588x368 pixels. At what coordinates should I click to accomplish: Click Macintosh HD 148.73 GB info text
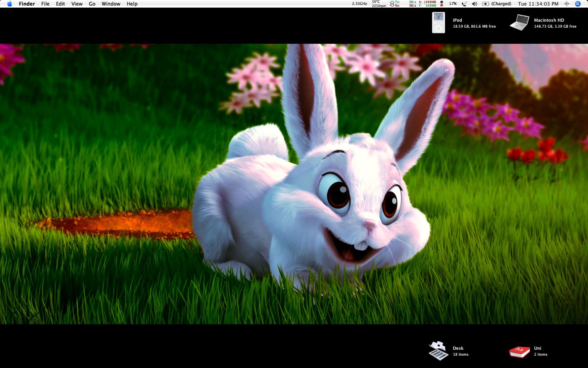[x=555, y=26]
